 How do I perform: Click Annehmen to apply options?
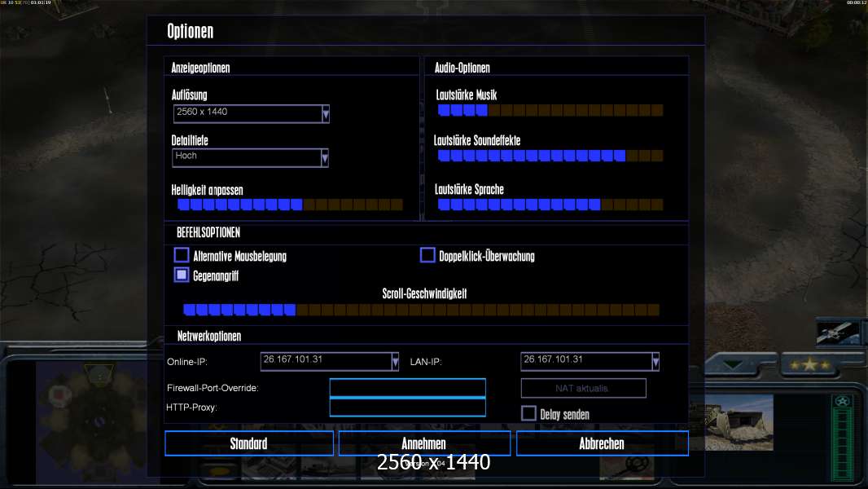pos(424,443)
